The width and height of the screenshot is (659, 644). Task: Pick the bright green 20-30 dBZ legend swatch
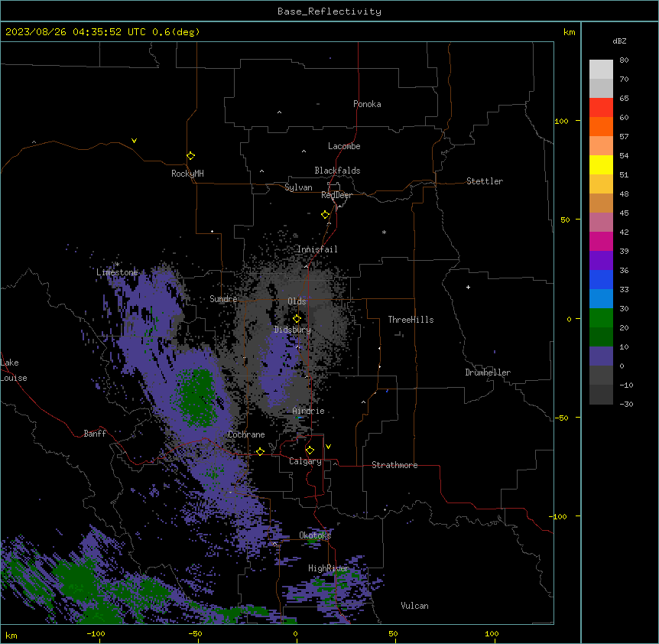[601, 318]
